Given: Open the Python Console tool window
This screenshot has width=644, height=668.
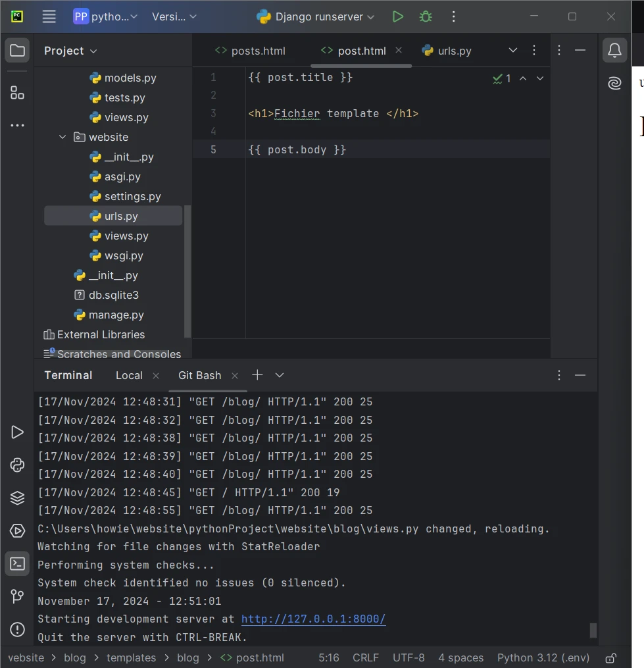Looking at the screenshot, I should click(18, 465).
